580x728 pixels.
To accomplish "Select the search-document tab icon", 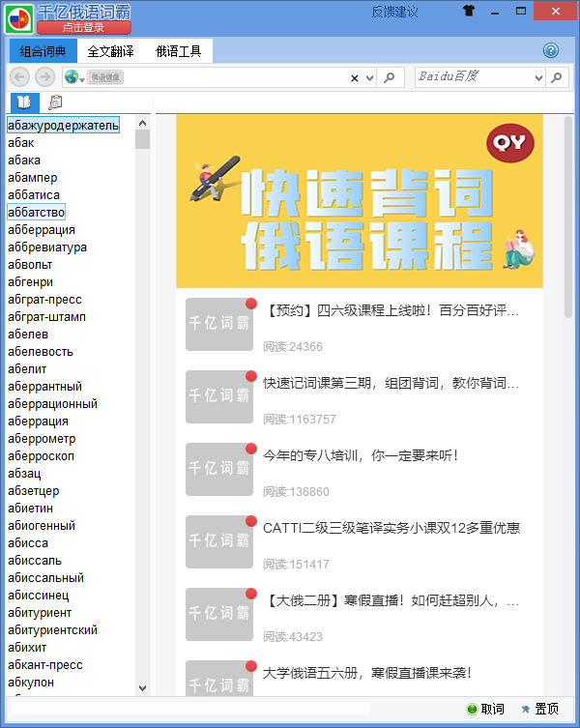I will [x=55, y=102].
